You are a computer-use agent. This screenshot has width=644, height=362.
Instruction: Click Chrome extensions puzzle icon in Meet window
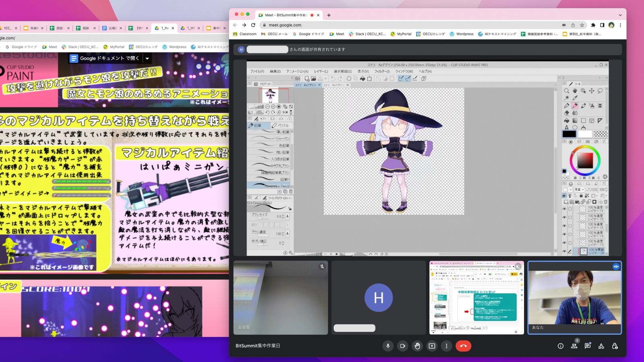point(593,25)
